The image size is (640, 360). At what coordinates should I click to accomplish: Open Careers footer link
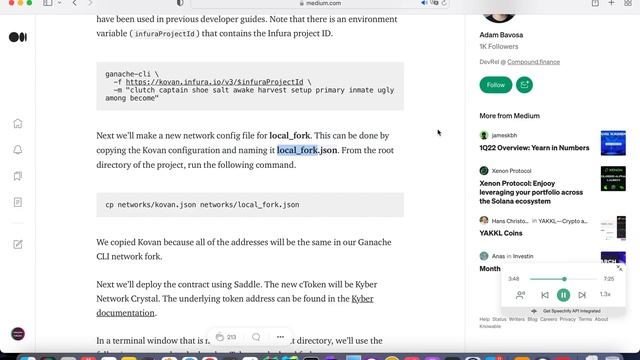click(548, 319)
